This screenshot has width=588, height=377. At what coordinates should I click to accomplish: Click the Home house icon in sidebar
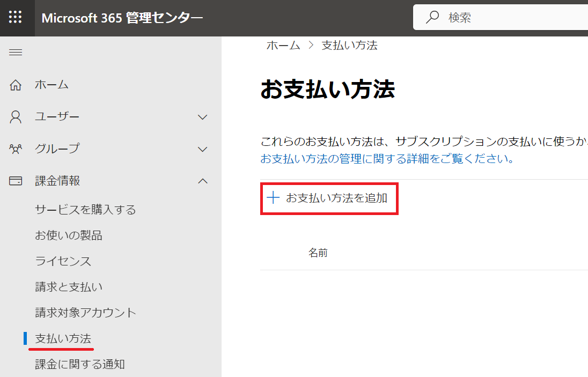tap(16, 85)
